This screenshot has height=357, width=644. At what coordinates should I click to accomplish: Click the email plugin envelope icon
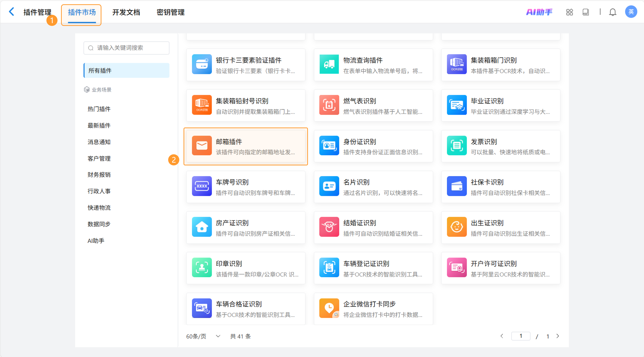click(x=202, y=146)
